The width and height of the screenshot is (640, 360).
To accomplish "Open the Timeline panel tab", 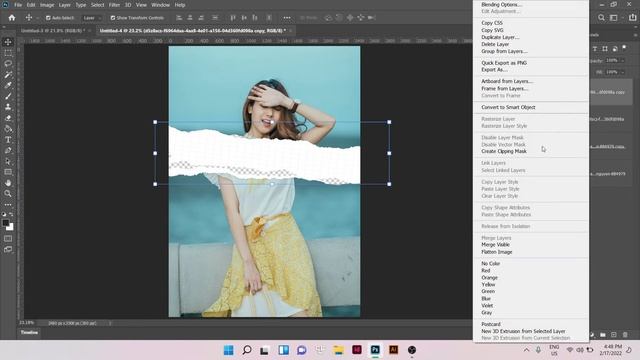I will coord(29,333).
